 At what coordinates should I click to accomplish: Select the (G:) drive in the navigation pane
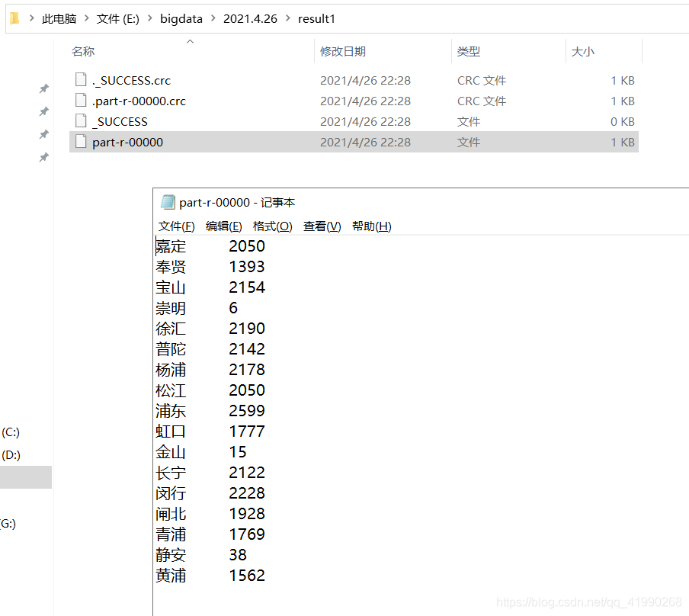[8, 524]
